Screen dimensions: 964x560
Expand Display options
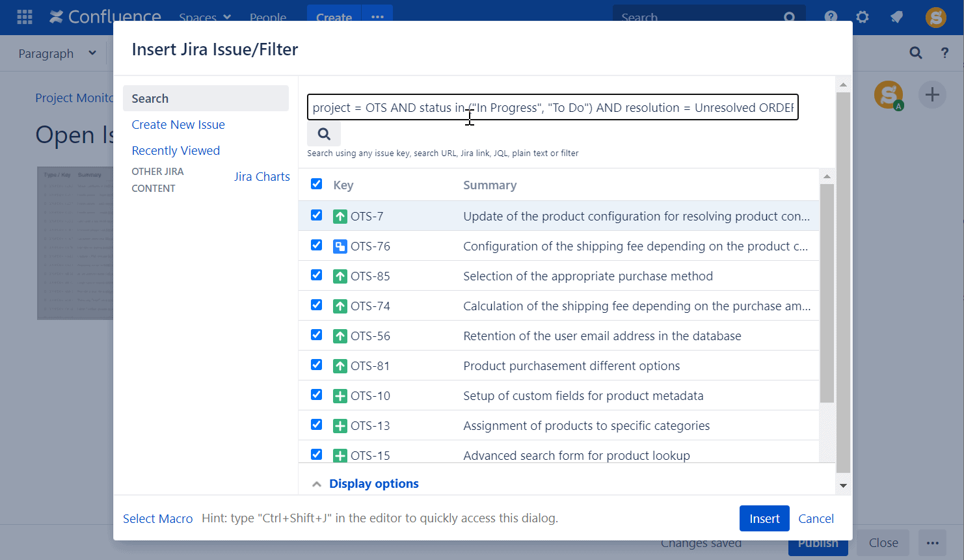tap(374, 483)
